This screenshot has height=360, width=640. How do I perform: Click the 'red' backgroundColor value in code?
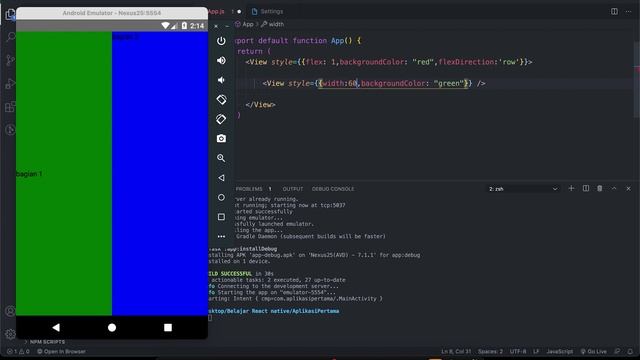(423, 62)
